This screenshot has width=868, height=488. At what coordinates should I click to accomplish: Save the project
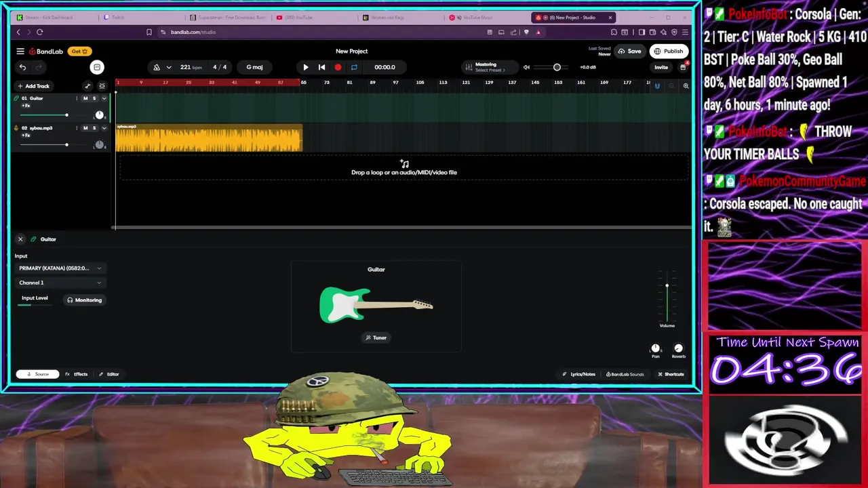(629, 52)
